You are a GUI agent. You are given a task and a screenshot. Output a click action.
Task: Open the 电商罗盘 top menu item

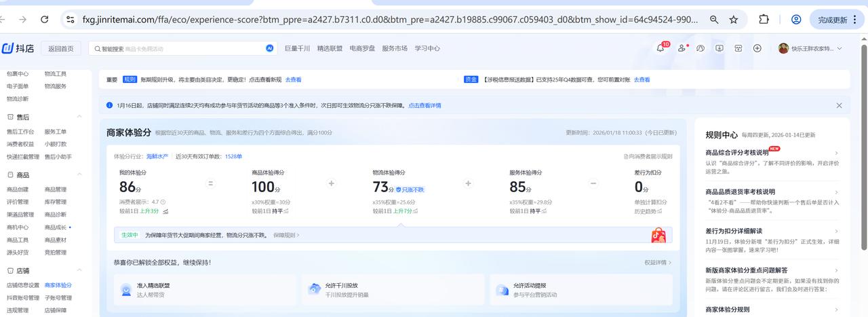[362, 49]
